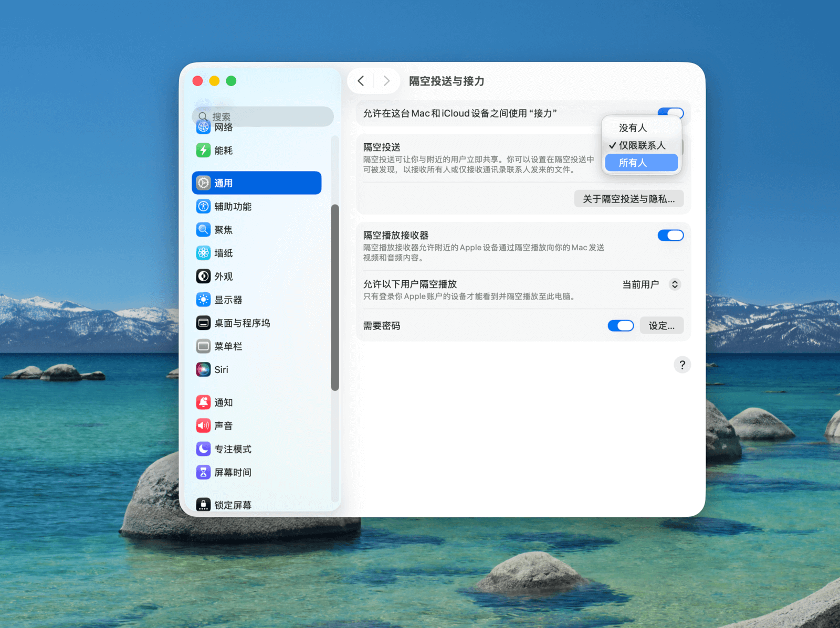Click the 辅助功能 accessibility icon
Screen dimensions: 840x628
pos(203,207)
